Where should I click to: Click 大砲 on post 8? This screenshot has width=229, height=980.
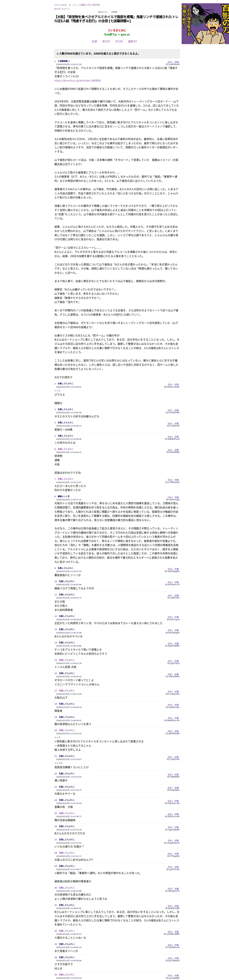(177, 498)
